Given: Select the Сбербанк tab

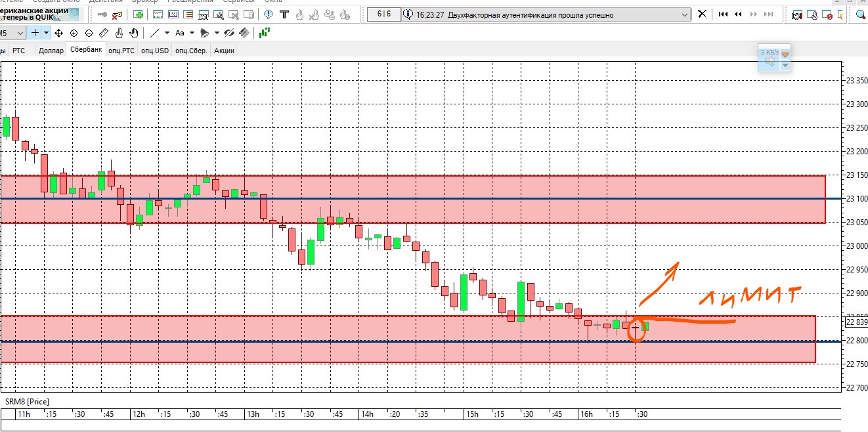Looking at the screenshot, I should 85,50.
